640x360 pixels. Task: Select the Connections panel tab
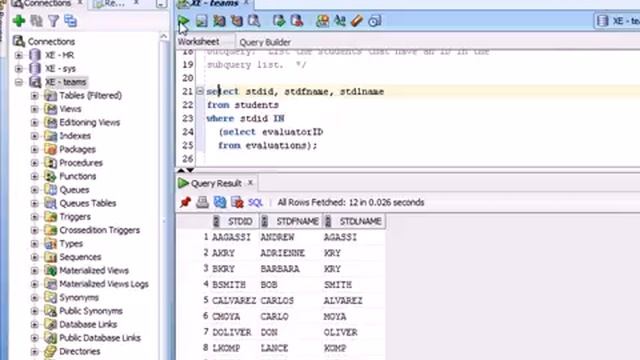tap(47, 4)
